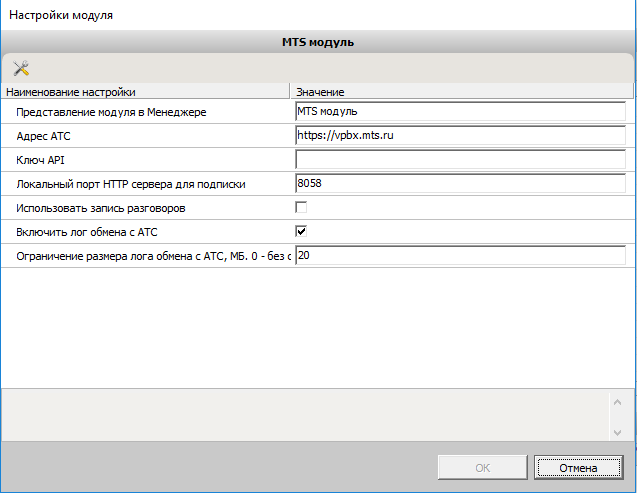Click the 'Настройки модуля' window title
This screenshot has height=493, width=637.
61,15
